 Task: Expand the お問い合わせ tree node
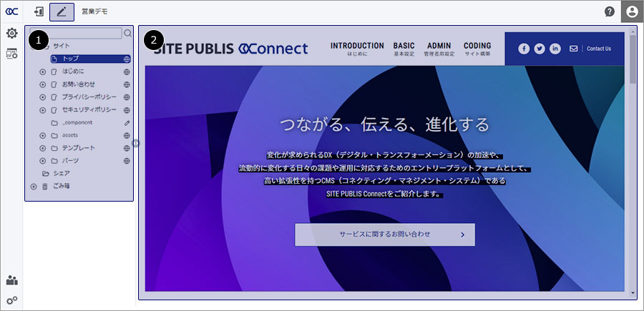coord(42,85)
